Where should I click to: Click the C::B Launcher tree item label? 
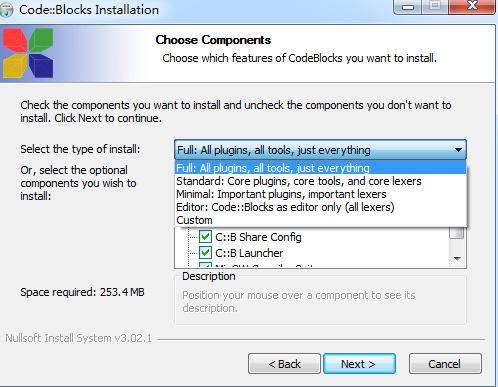249,253
